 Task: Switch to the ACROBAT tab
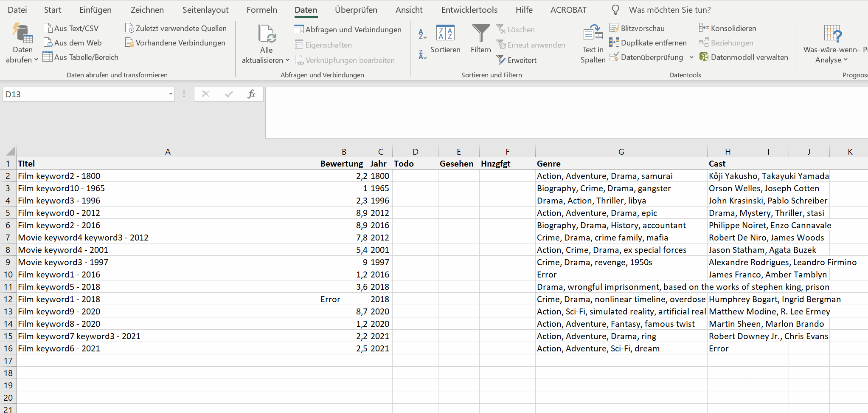point(569,10)
